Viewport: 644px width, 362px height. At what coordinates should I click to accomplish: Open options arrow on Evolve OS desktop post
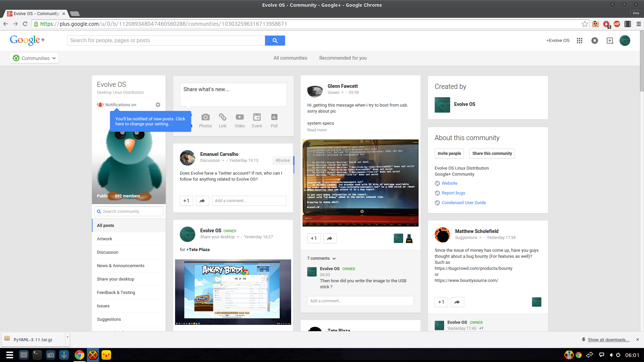tap(238, 237)
